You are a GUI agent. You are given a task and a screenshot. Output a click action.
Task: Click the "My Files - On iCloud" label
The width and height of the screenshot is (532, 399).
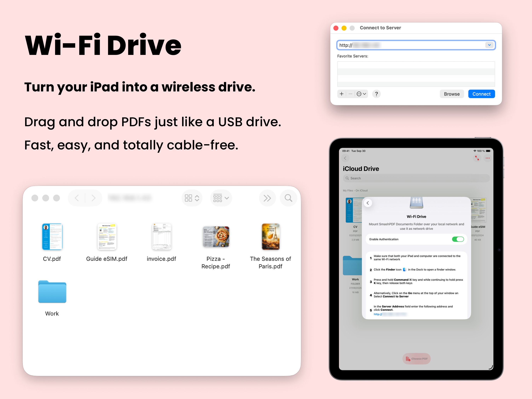coord(355,190)
